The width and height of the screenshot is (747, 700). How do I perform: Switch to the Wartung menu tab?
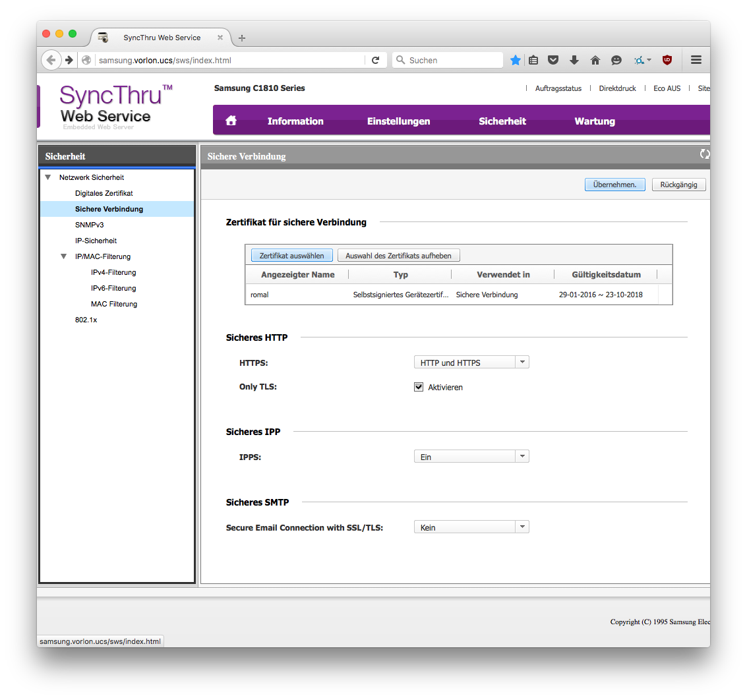(594, 121)
